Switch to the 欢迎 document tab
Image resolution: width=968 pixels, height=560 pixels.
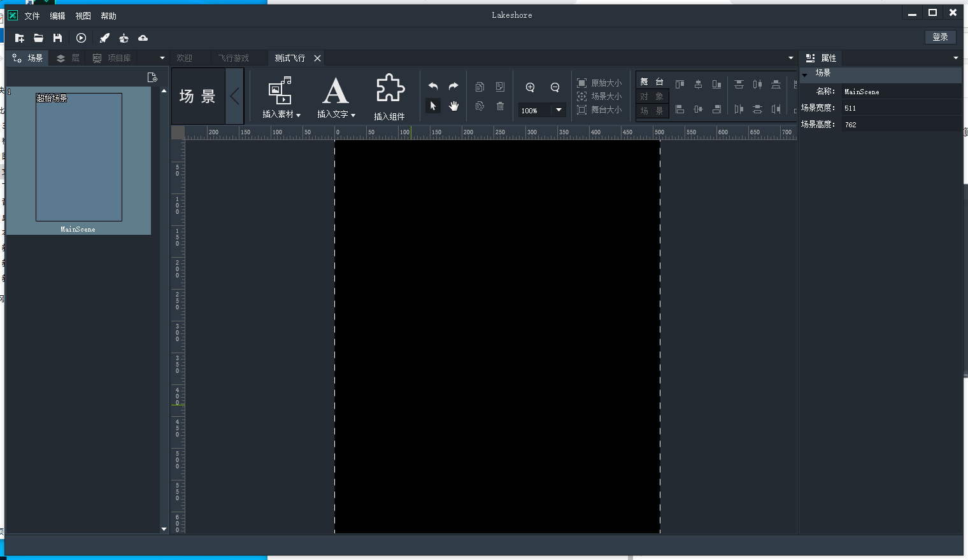[185, 58]
